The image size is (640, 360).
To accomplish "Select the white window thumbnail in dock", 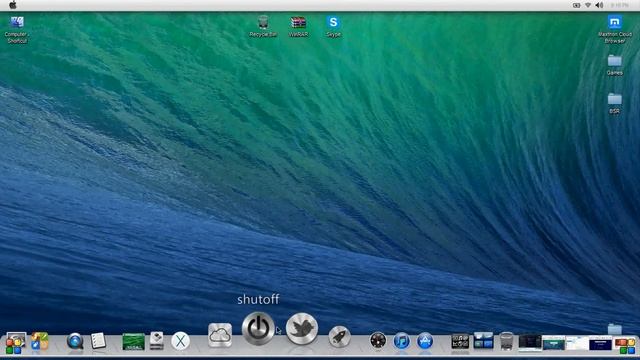I will [577, 342].
